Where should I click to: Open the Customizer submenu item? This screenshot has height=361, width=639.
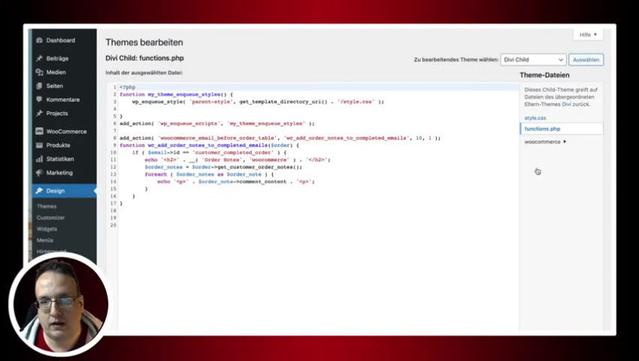(x=51, y=218)
